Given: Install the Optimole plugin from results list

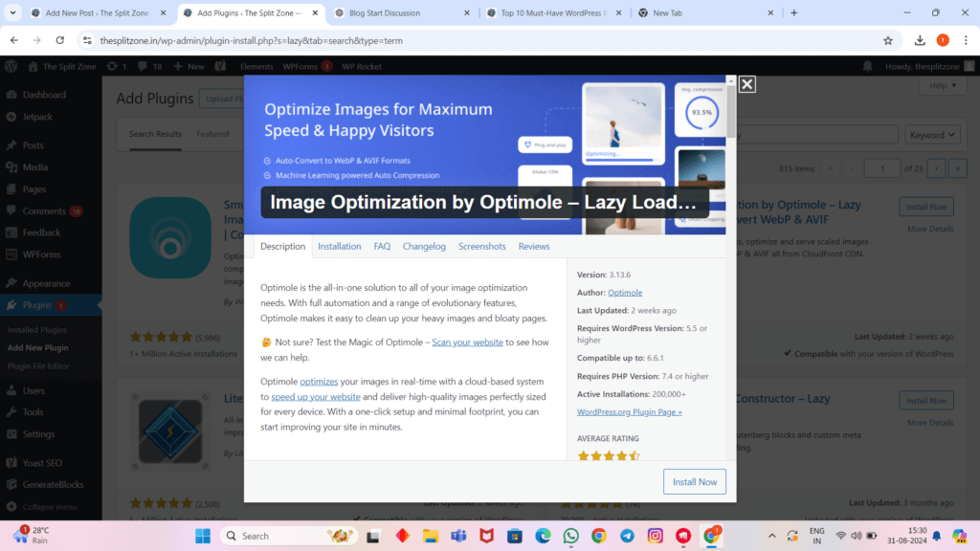Looking at the screenshot, I should tap(926, 207).
